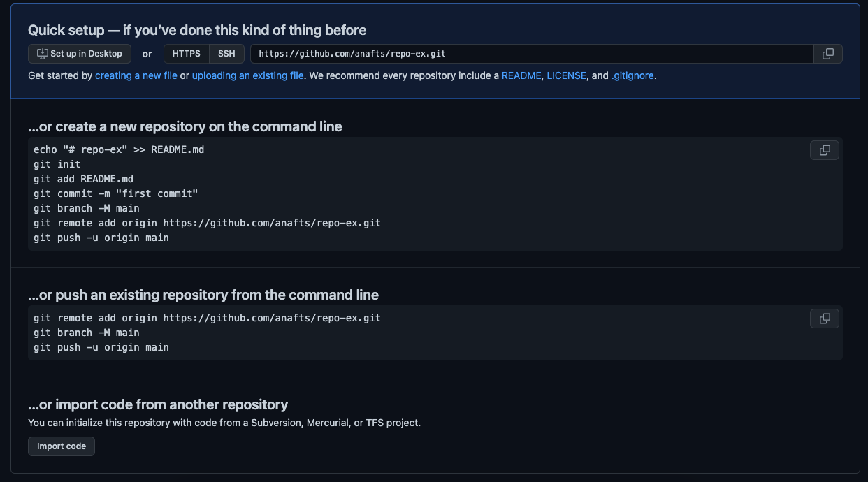Copy the repository clone URL
Screen dimensions: 868x482
[x=827, y=53]
